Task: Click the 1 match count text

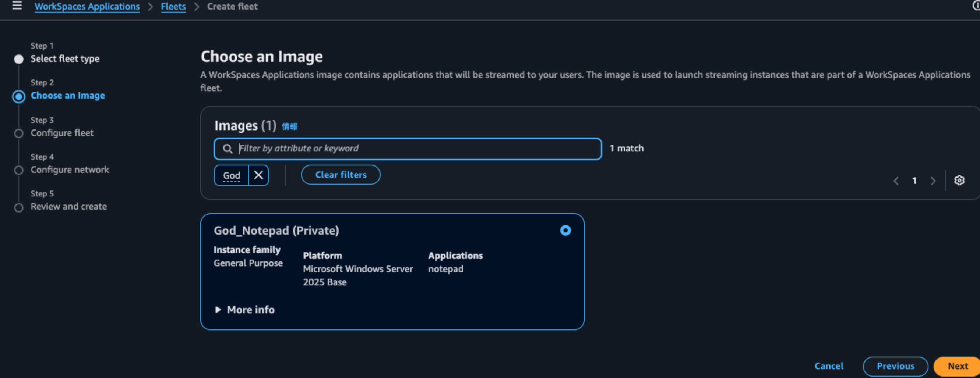Action: coord(627,149)
